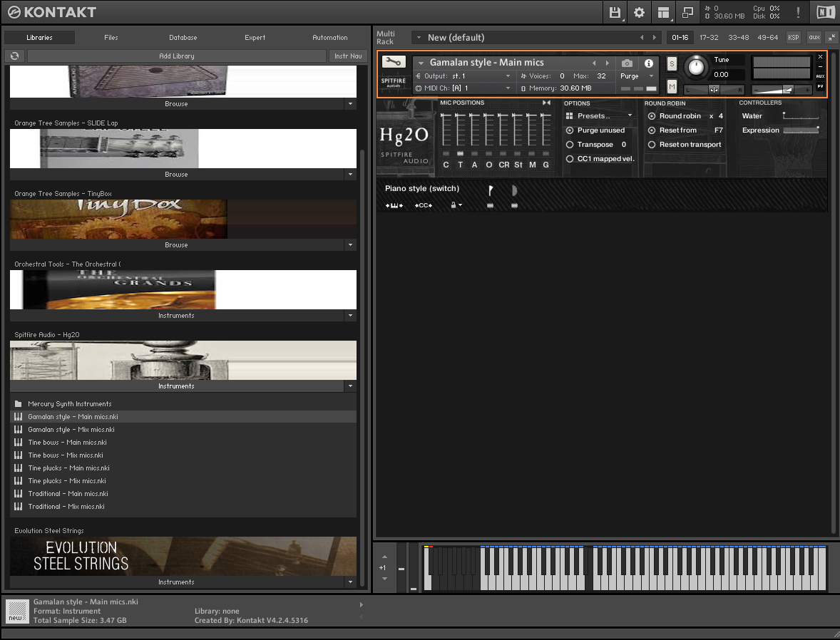Expand the Spitfire Audio Hg2O library menu arrow
This screenshot has height=640, width=840.
tap(350, 386)
